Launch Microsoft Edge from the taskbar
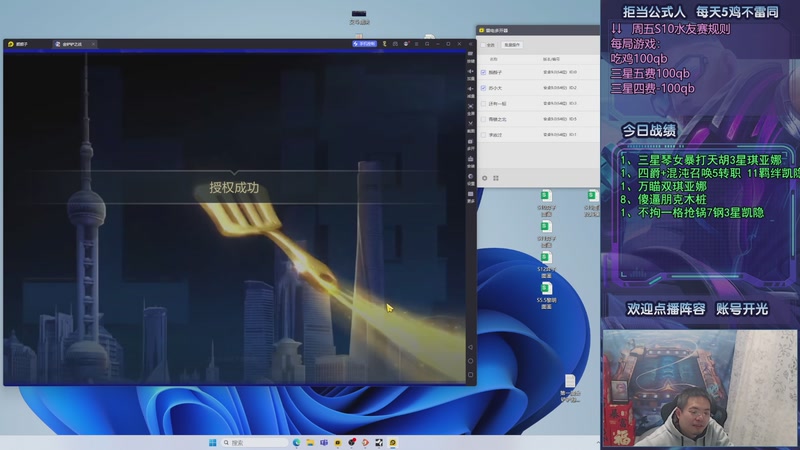This screenshot has height=450, width=800. pyautogui.click(x=296, y=442)
